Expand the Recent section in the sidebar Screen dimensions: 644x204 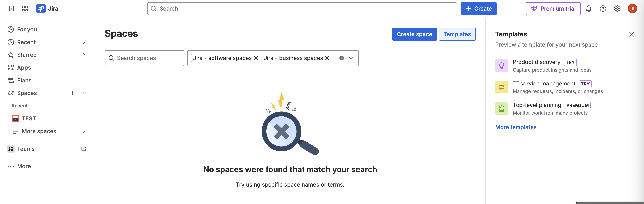click(x=84, y=42)
